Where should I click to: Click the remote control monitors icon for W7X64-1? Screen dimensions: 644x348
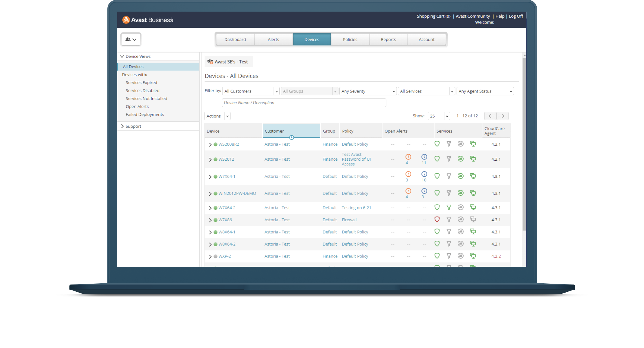(x=473, y=176)
